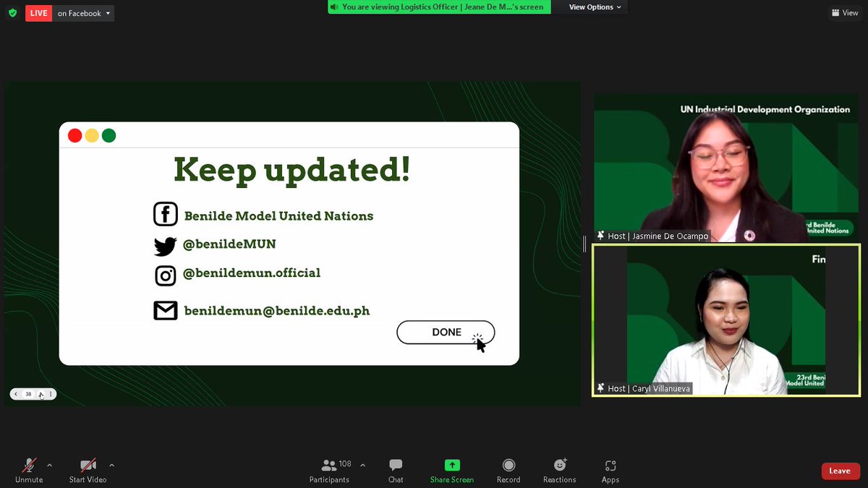Image resolution: width=868 pixels, height=488 pixels.
Task: Click the participant count 108
Action: click(345, 464)
